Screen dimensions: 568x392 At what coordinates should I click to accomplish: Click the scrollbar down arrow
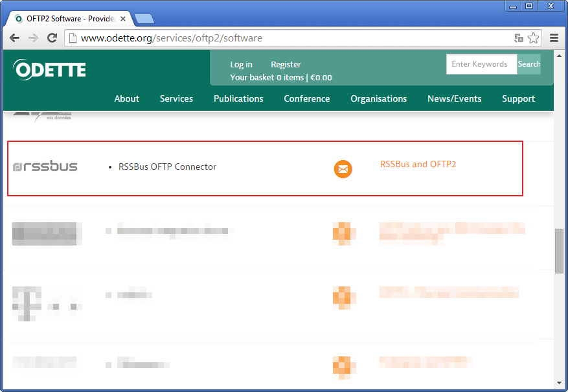click(x=559, y=382)
